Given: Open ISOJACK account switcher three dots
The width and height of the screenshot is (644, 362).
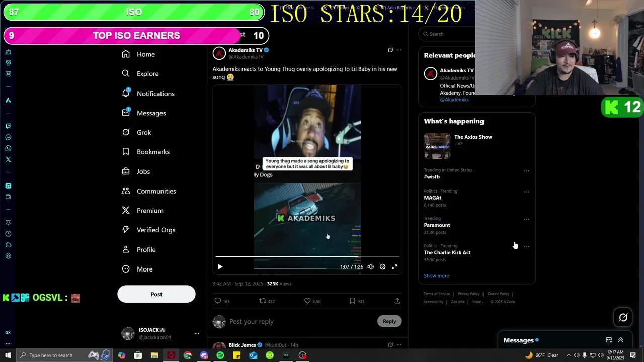Looking at the screenshot, I should pos(197,333).
